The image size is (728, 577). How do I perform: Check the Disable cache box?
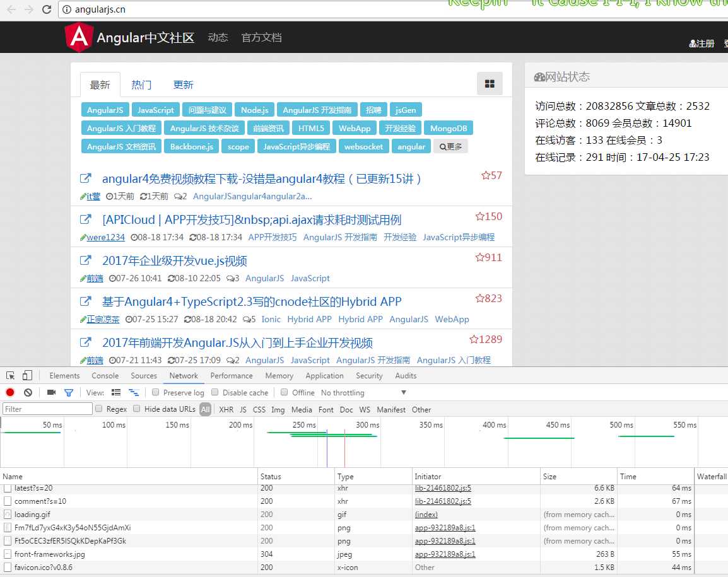click(x=215, y=392)
